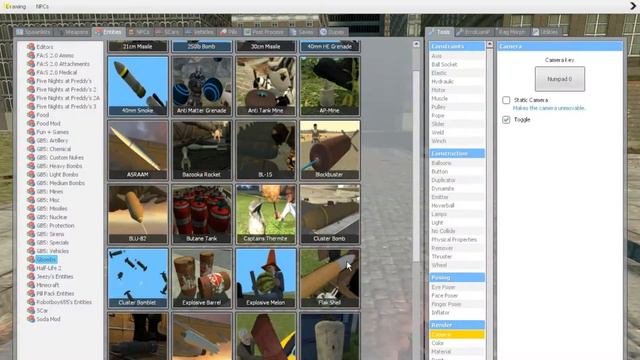640x360 pixels.
Task: Open the GB5: Custom Nukes category
Action: (60, 158)
